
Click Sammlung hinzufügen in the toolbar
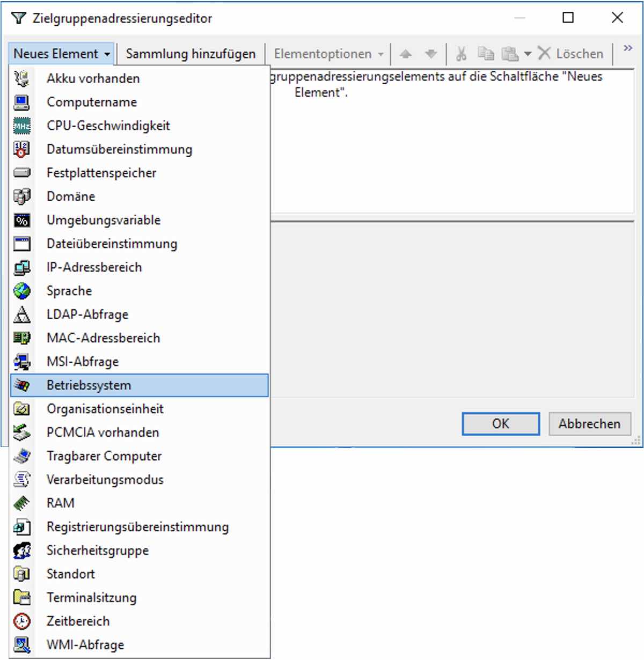(191, 54)
